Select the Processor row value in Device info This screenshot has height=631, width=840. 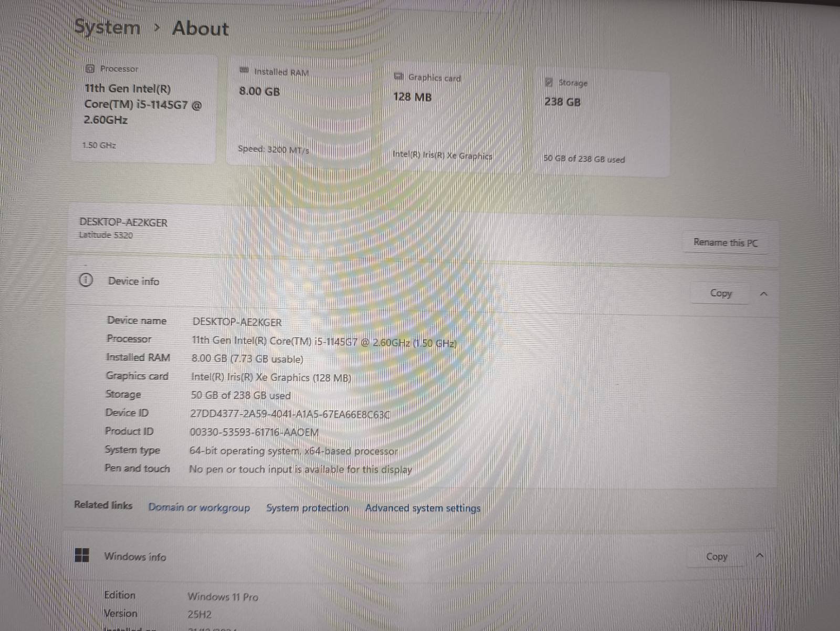pos(324,342)
